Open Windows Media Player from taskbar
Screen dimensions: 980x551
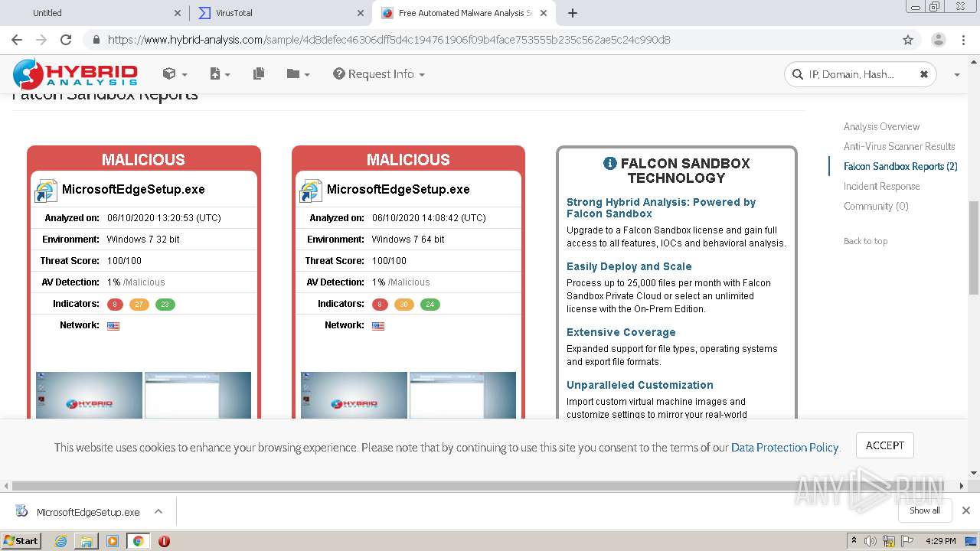pyautogui.click(x=113, y=541)
